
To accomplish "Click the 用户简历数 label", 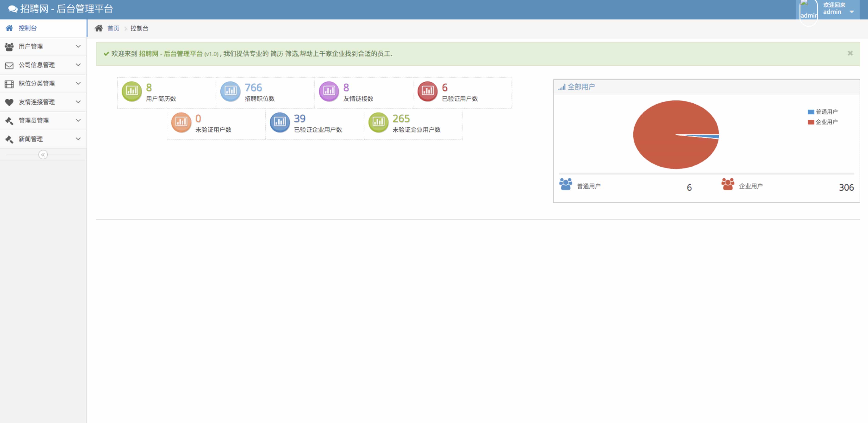I will click(161, 99).
